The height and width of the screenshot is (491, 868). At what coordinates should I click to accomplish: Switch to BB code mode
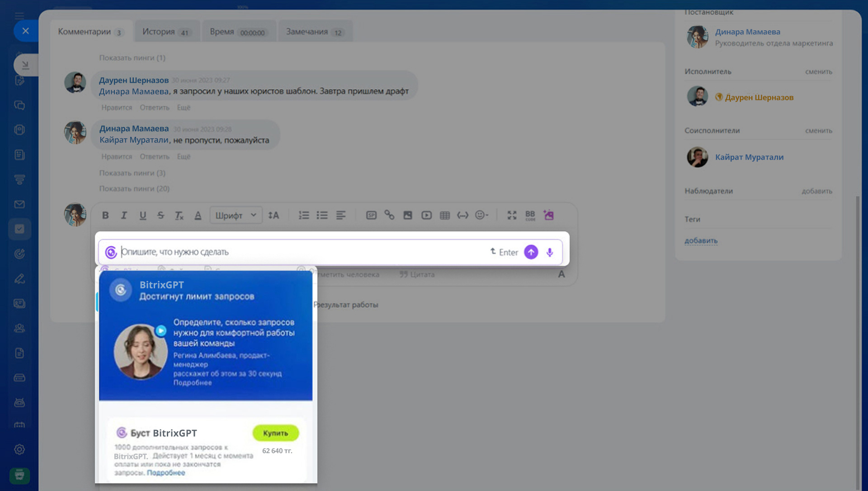[530, 216]
